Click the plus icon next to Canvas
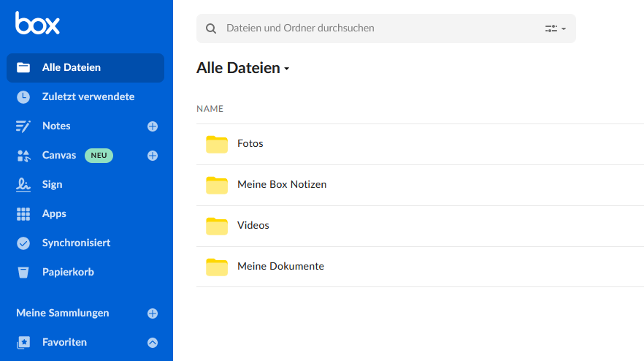Screen dimensions: 644x361 153,156
